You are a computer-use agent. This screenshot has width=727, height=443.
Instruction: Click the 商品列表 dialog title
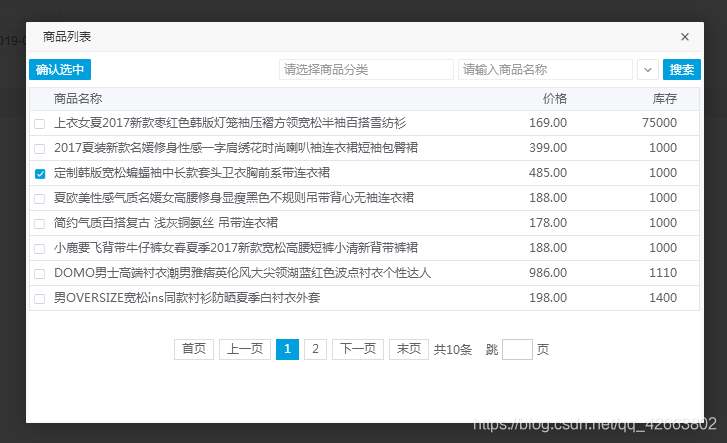67,37
